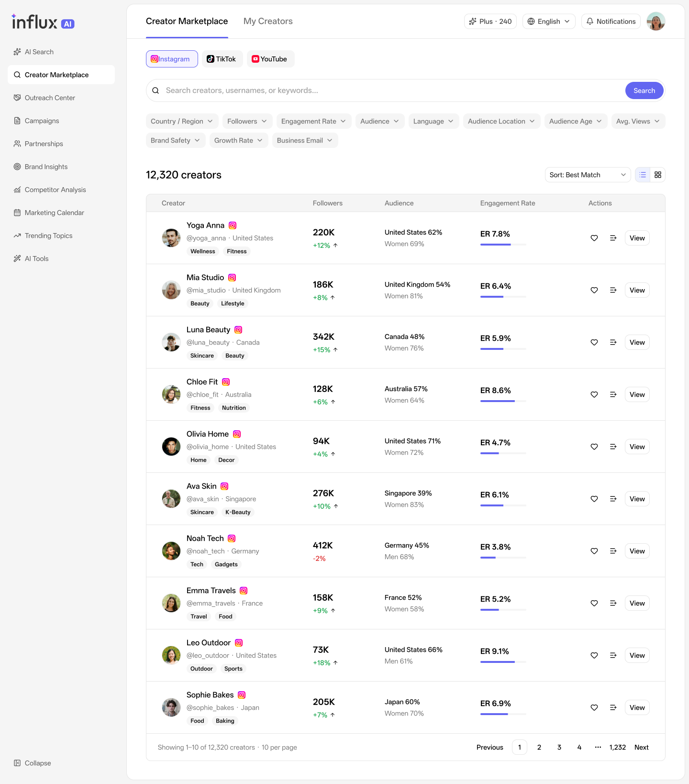The image size is (689, 784).
Task: Expand Engagement Rate filter
Action: click(x=314, y=121)
